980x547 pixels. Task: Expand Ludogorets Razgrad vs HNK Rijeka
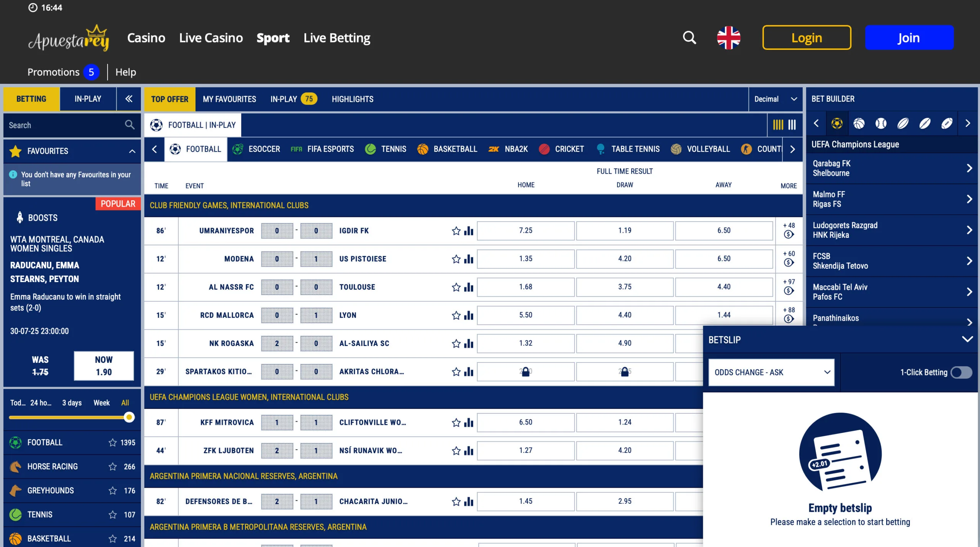click(x=892, y=230)
